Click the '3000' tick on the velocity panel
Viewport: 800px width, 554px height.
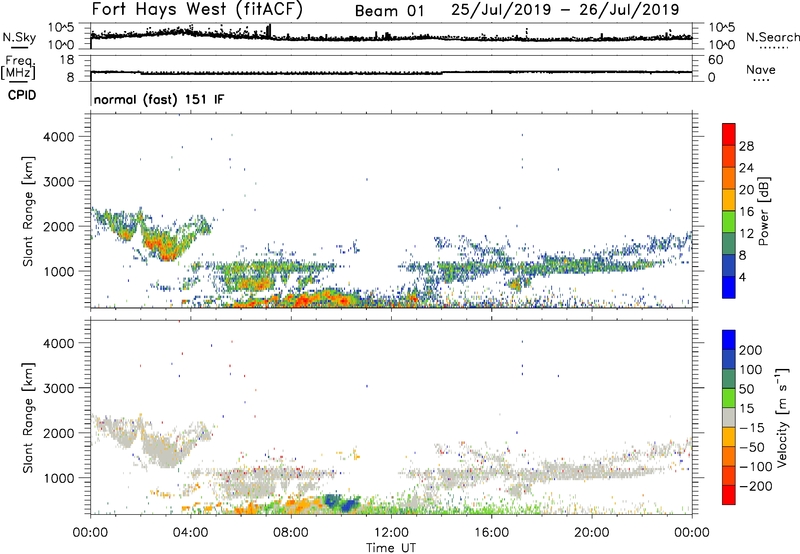(59, 388)
